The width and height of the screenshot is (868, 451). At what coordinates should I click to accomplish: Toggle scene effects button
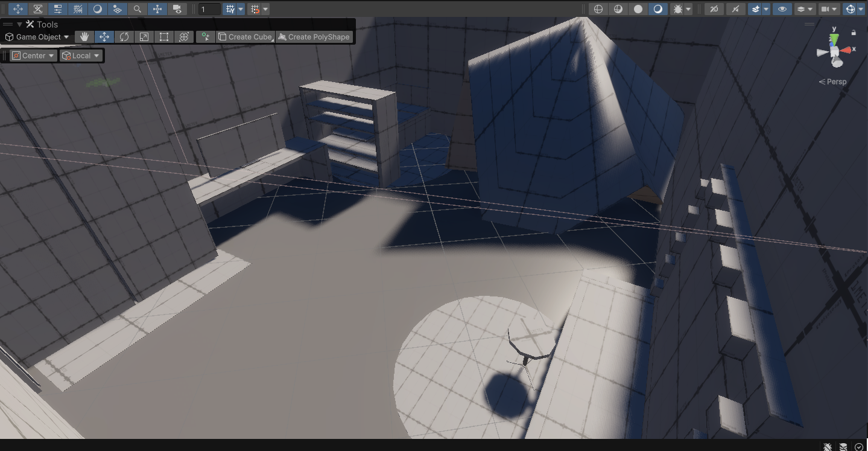click(755, 9)
